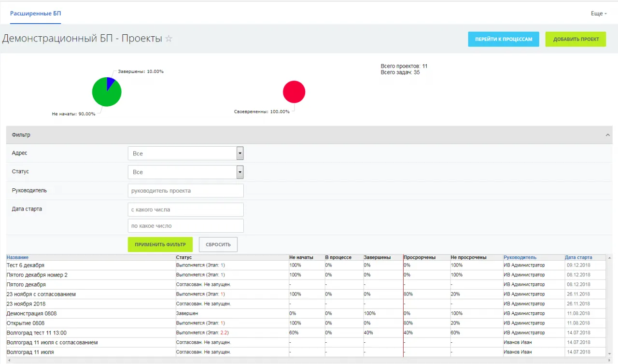Image resolution: width=618 pixels, height=364 pixels.
Task: Click the blue Завершены pie chart slice
Action: click(111, 82)
